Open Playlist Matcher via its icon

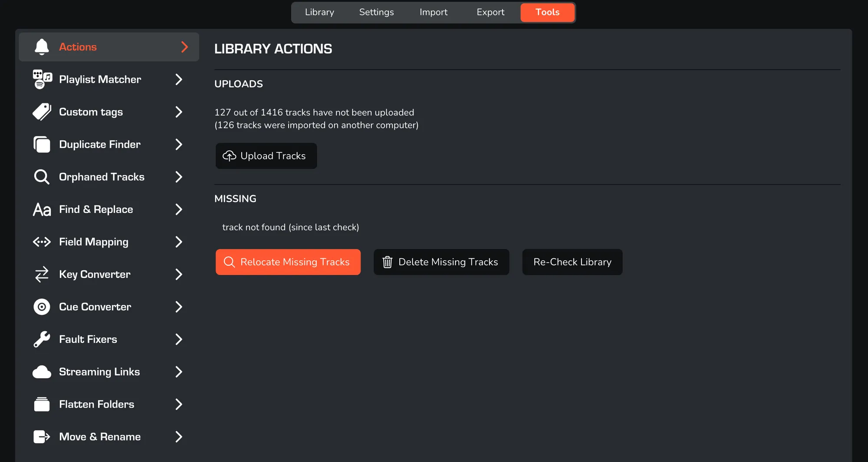click(x=42, y=79)
